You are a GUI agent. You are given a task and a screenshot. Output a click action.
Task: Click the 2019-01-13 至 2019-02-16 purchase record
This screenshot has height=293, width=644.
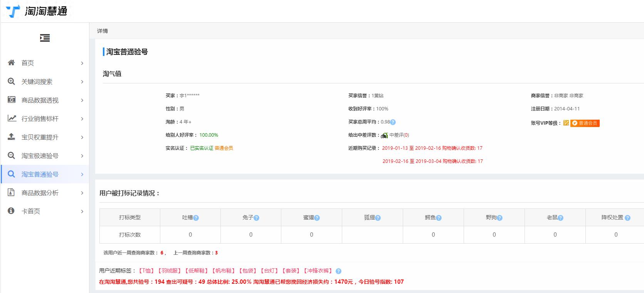pos(432,148)
